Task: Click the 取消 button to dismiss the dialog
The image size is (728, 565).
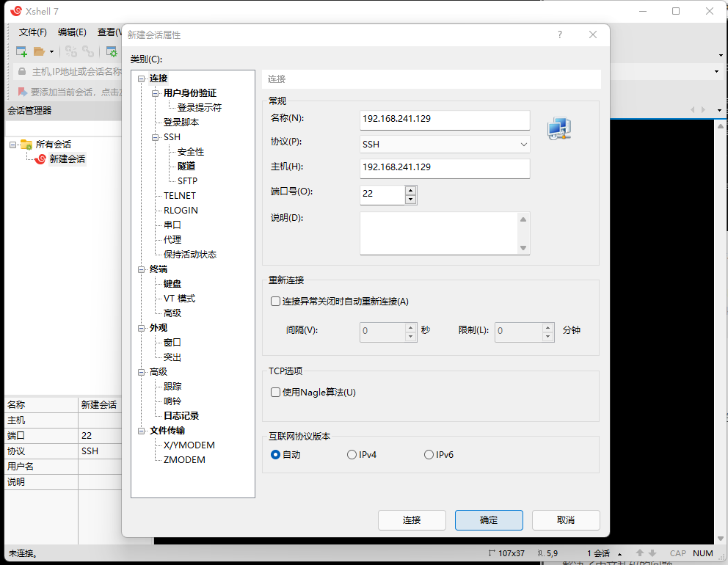Action: [x=566, y=520]
